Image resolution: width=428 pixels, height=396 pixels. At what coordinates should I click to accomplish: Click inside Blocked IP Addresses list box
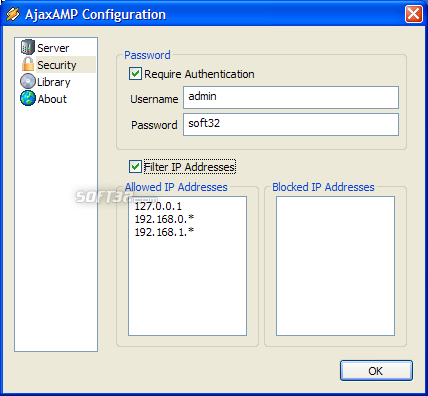[x=335, y=266]
